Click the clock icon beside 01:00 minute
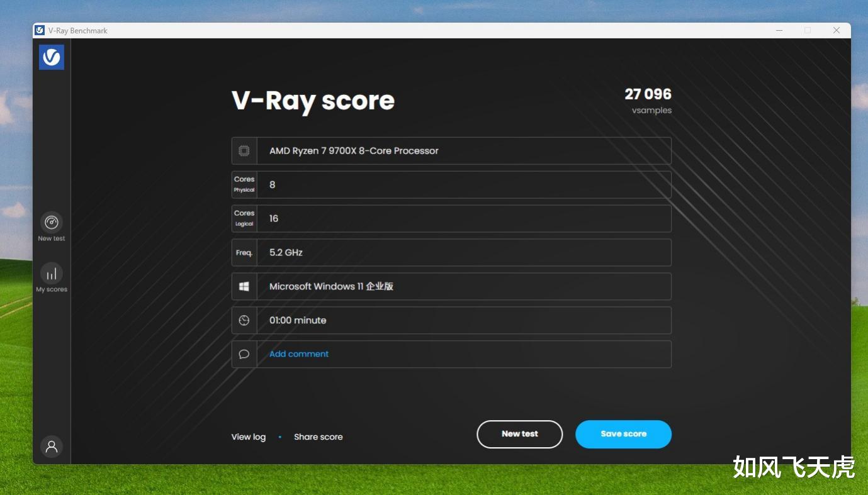 tap(244, 320)
